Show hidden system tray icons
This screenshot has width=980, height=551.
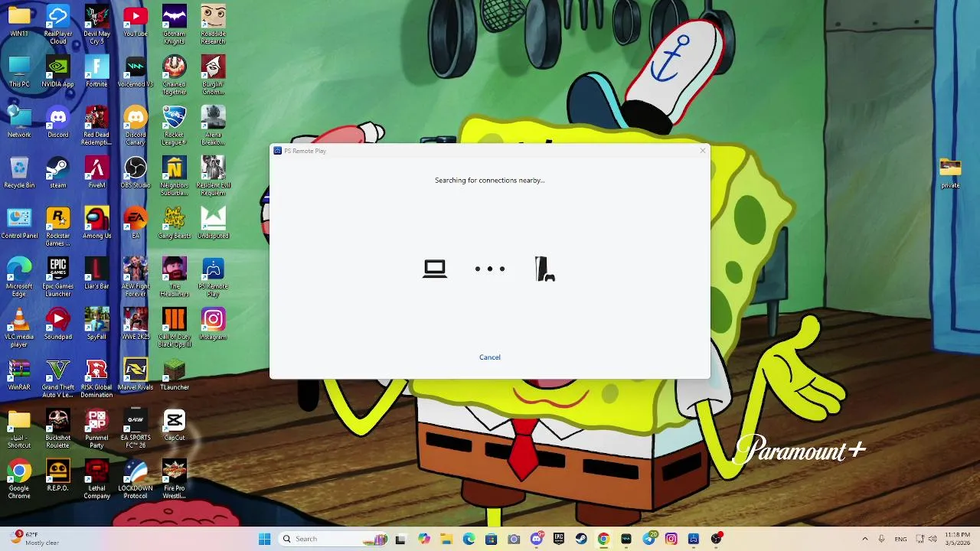(865, 539)
